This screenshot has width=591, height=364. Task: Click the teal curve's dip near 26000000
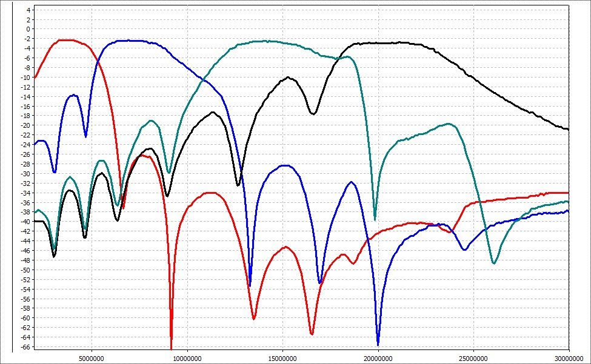click(x=494, y=263)
